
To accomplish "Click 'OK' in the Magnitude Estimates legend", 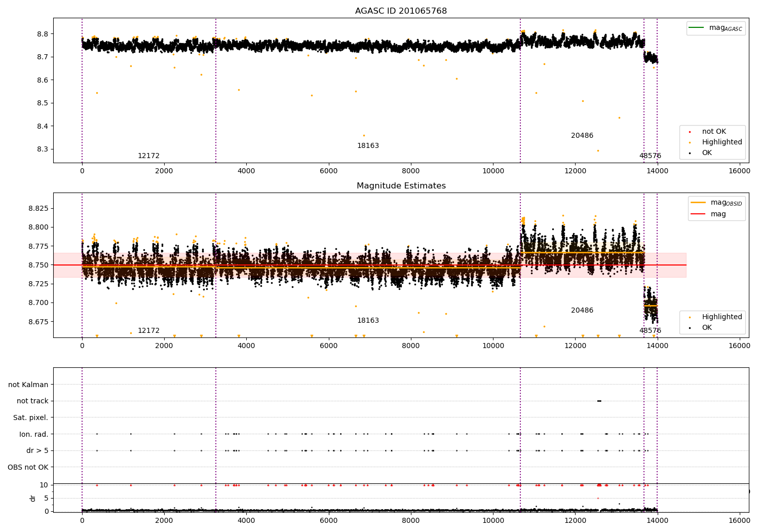I will point(706,327).
